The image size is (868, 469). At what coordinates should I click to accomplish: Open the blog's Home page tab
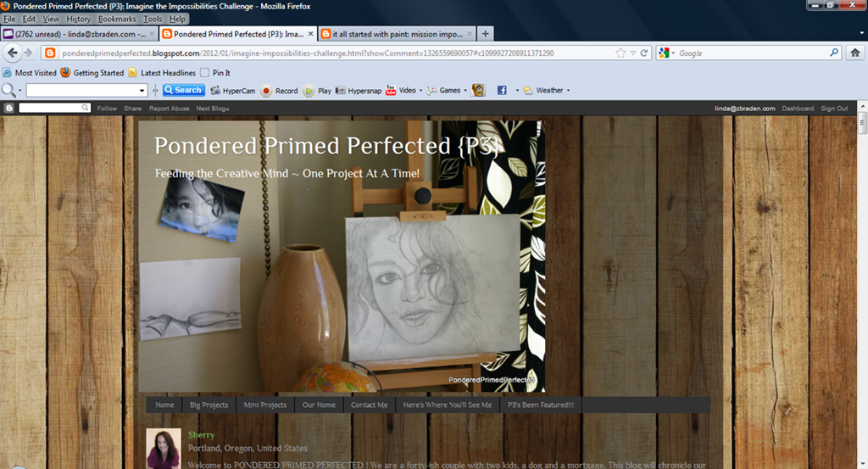164,405
